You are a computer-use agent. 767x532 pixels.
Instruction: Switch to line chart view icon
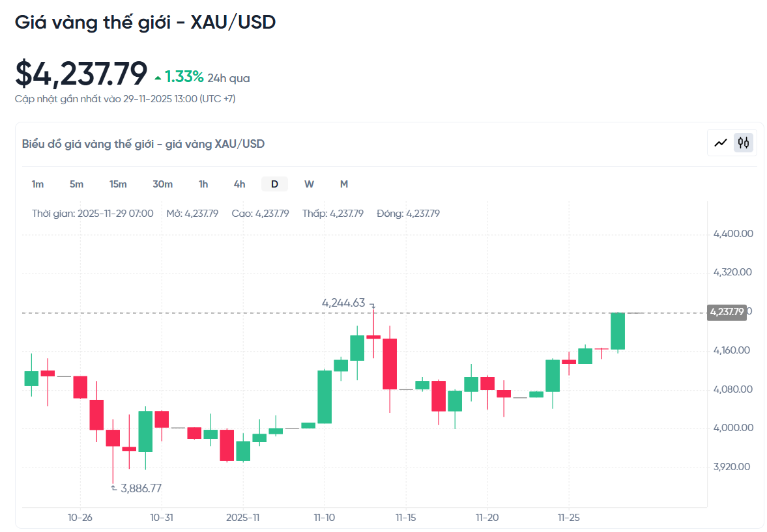pyautogui.click(x=721, y=143)
